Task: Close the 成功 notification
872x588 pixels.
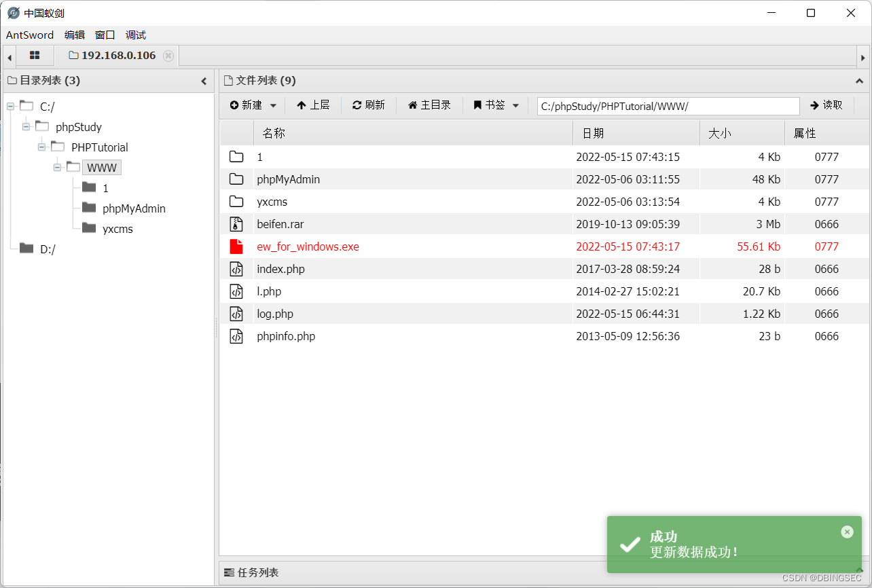Action: (847, 532)
